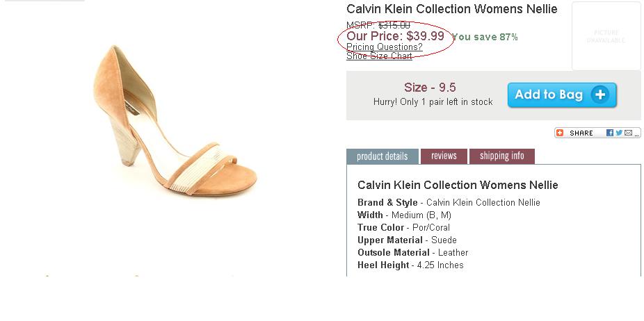
Task: Select the product details tab
Action: pyautogui.click(x=383, y=156)
